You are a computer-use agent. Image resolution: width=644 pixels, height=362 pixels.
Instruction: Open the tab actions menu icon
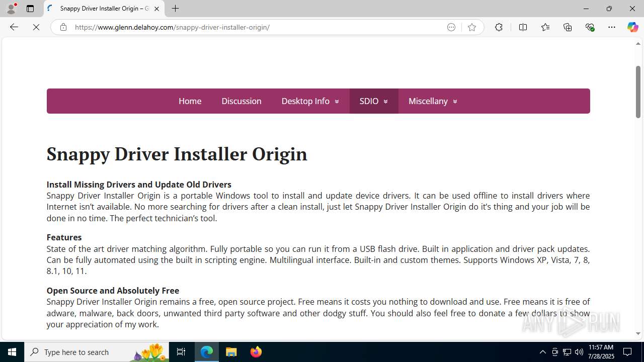coord(30,9)
